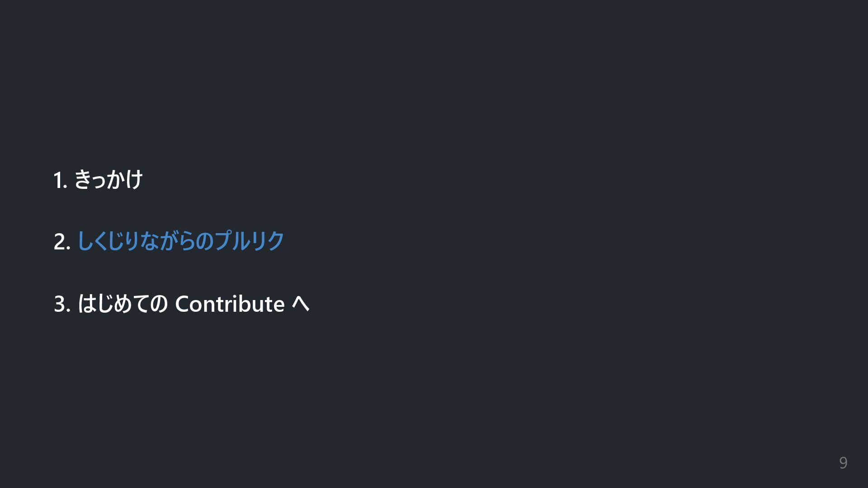Click the "へ" character after Contribute
Image resolution: width=868 pixels, height=488 pixels.
coord(301,304)
